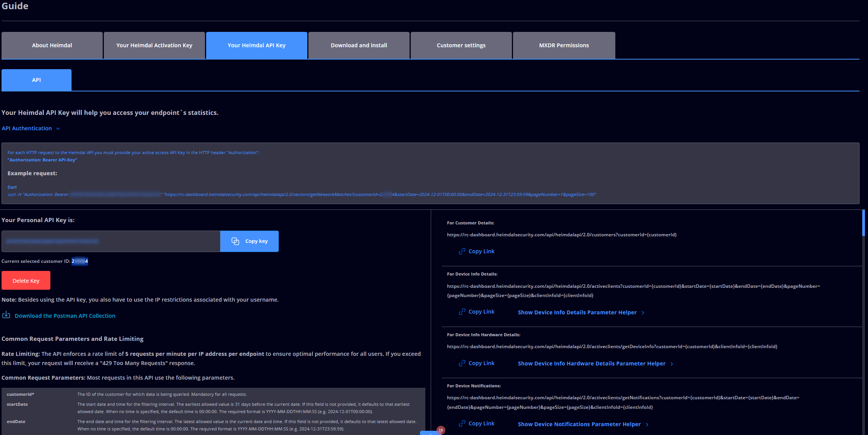Click the "Authorization: Bearer API-Key" text
The image size is (868, 435).
(x=42, y=160)
